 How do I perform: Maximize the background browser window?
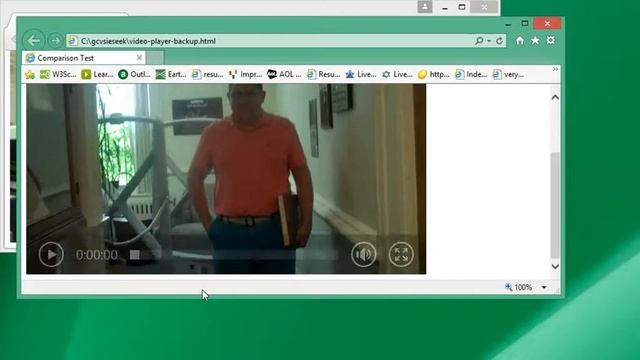[x=462, y=7]
